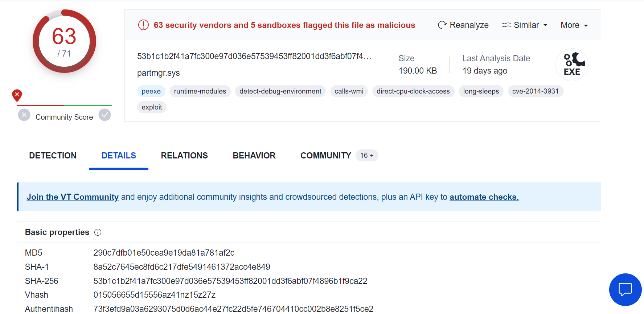Click the Similar search icon

pyautogui.click(x=506, y=25)
